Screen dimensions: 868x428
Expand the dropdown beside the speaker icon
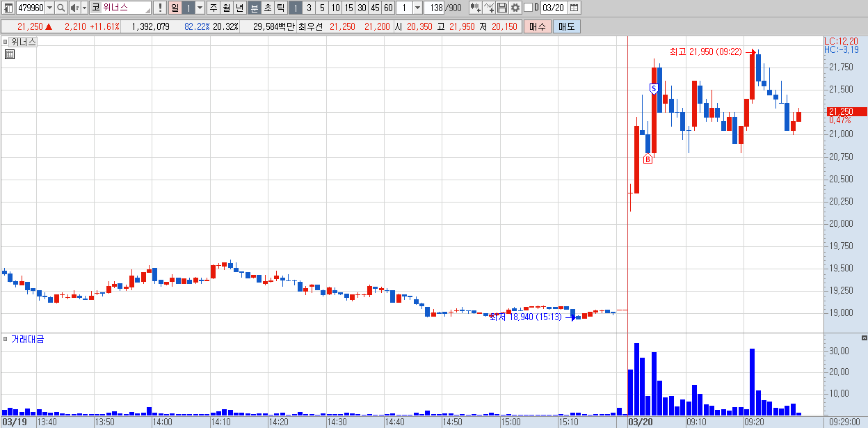[x=85, y=8]
